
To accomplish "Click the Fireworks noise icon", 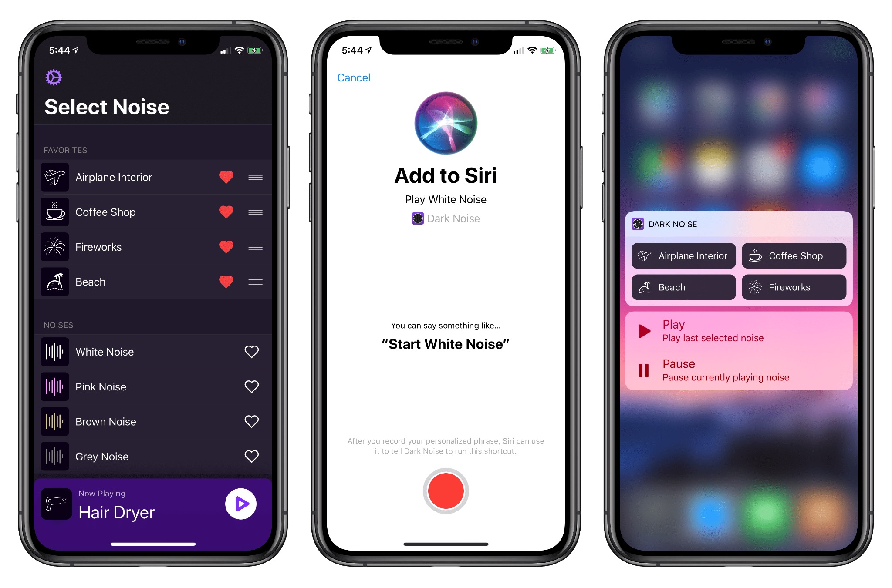I will [55, 247].
